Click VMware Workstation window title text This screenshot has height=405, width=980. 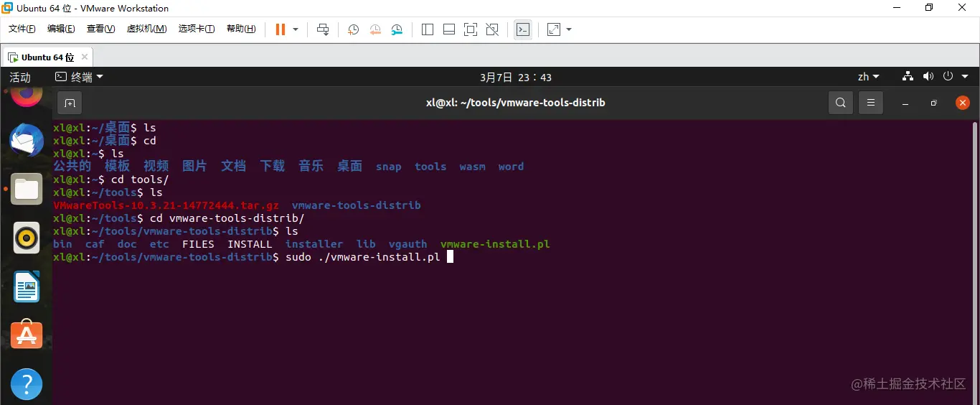pyautogui.click(x=92, y=9)
